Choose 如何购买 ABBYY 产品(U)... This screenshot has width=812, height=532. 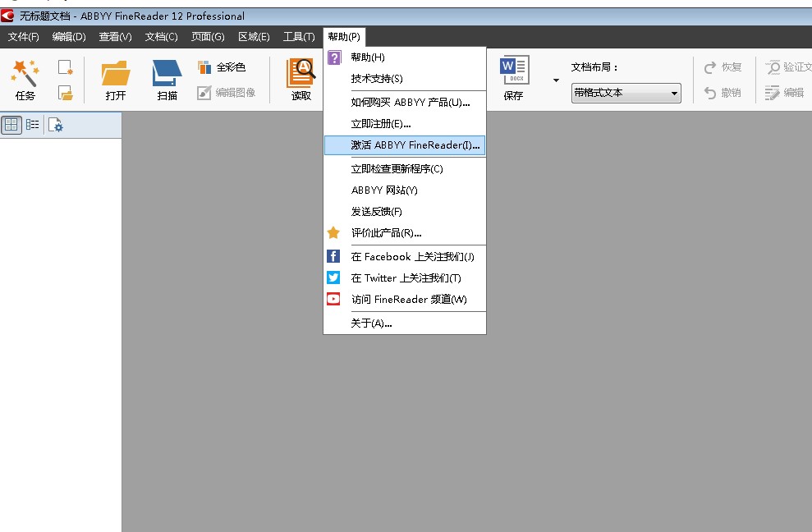pos(405,103)
